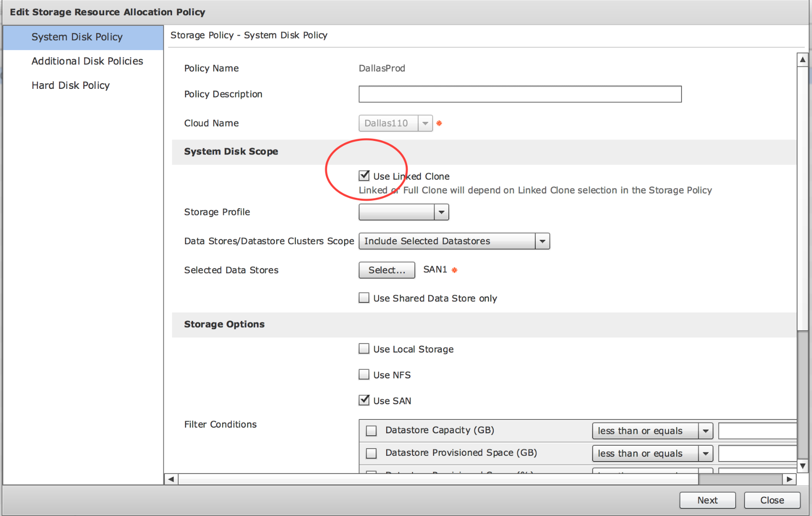Click the Next button
The height and width of the screenshot is (516, 812).
point(707,500)
